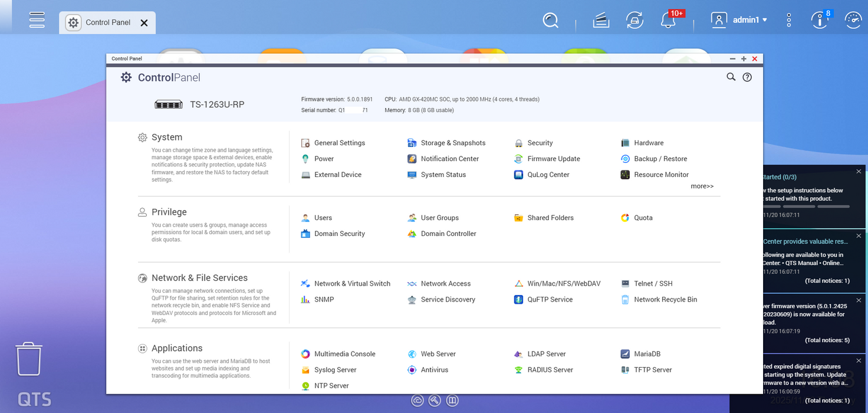Open Network & Virtual Switch

point(351,284)
